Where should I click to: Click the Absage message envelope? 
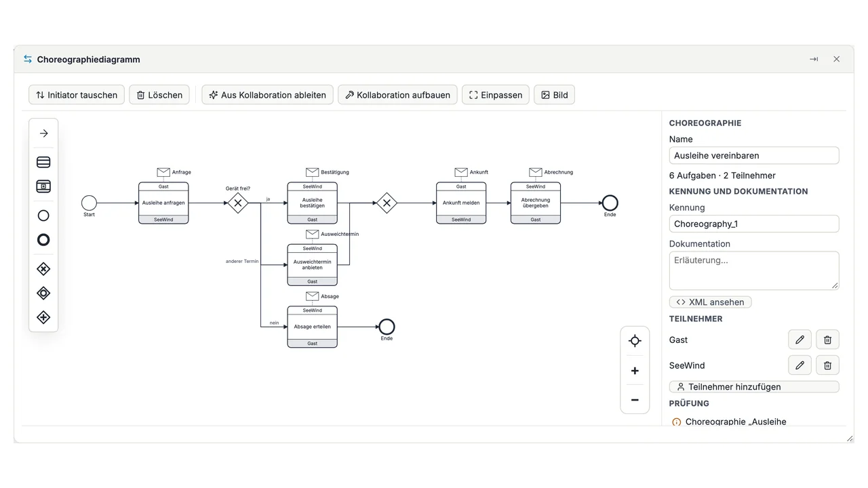click(x=312, y=296)
